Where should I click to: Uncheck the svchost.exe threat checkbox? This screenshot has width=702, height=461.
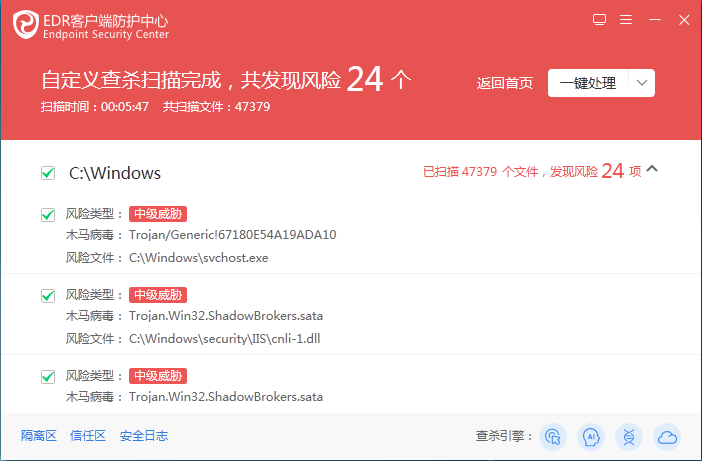tap(48, 214)
